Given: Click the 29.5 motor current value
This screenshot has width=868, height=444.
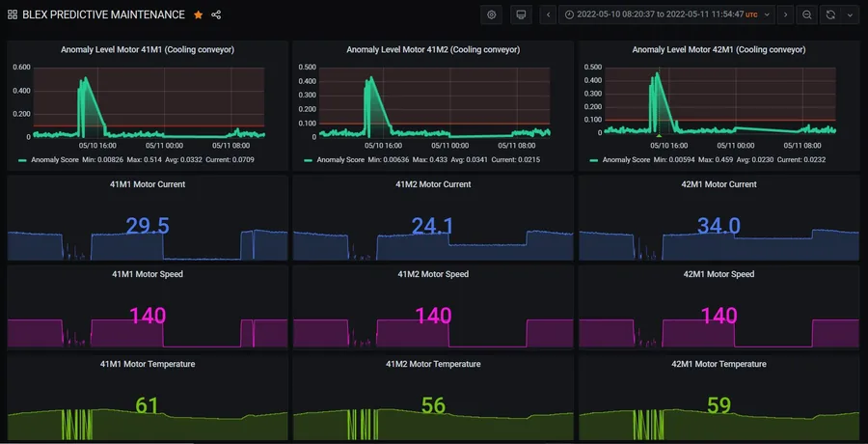Looking at the screenshot, I should pos(148,226).
